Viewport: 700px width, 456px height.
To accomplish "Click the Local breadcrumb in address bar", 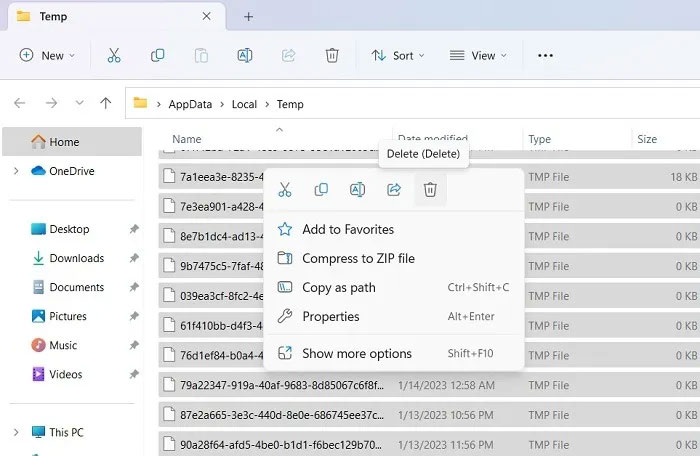I will point(244,104).
